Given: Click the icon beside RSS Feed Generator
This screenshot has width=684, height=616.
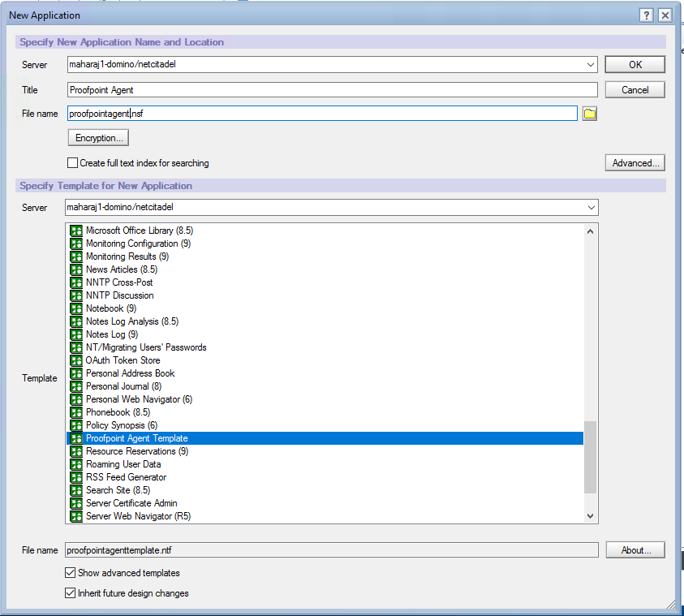Looking at the screenshot, I should [76, 477].
